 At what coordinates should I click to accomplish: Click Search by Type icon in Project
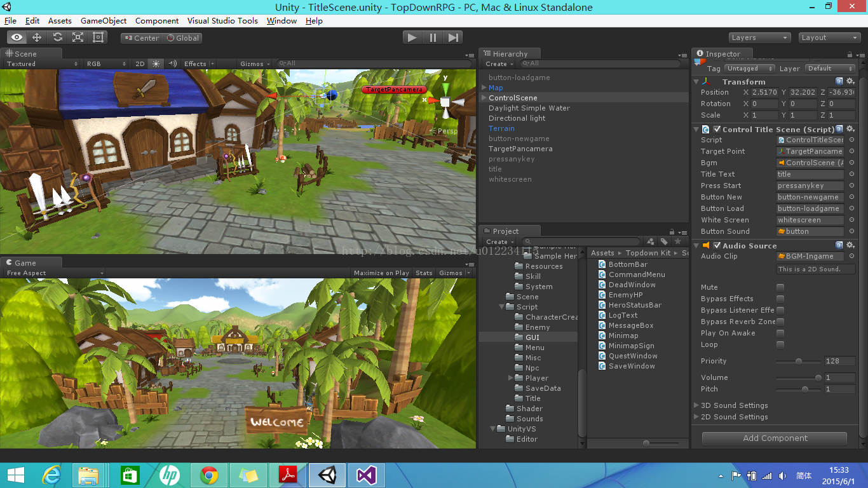pyautogui.click(x=651, y=241)
